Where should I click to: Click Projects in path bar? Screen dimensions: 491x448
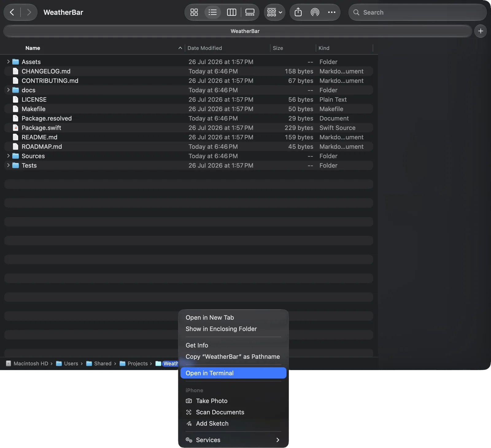pos(134,363)
